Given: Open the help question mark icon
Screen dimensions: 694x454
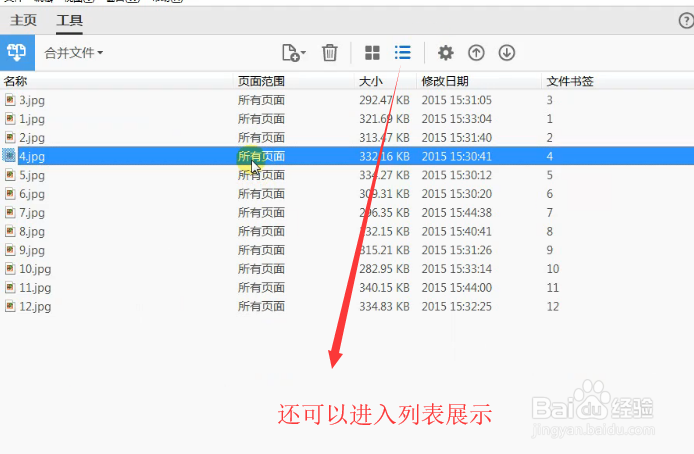Looking at the screenshot, I should 686,20.
